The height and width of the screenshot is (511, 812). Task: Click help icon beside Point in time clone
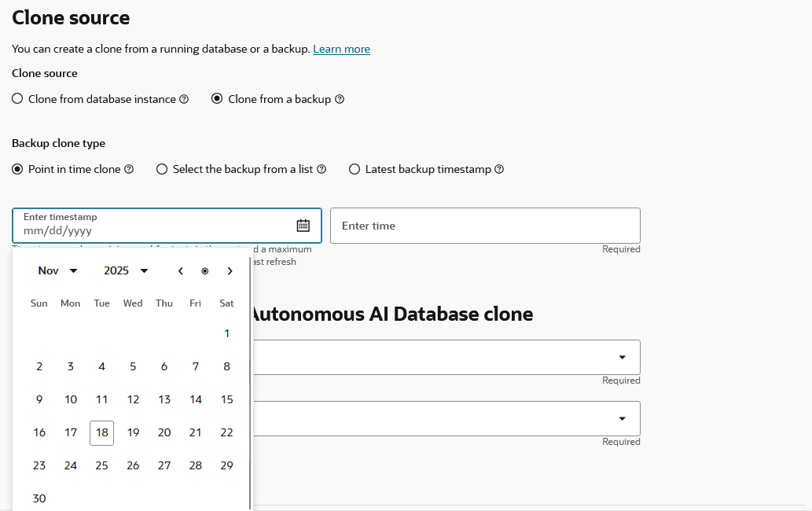point(129,169)
